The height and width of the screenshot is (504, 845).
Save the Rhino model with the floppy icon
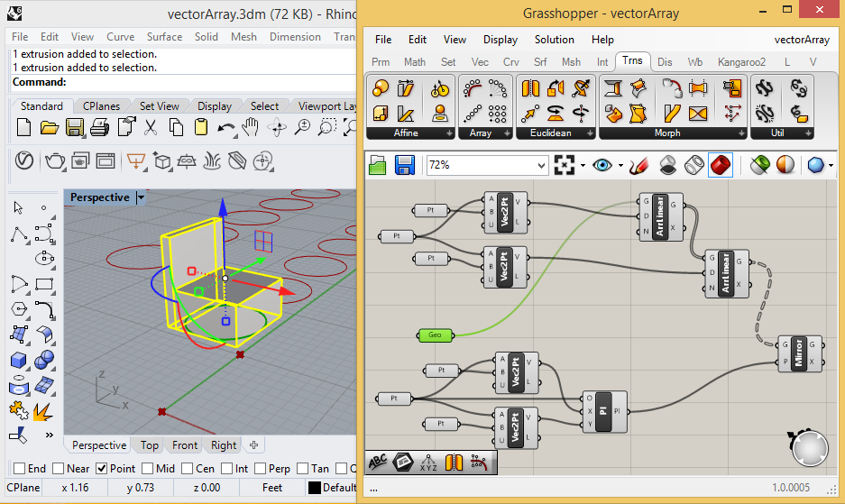(74, 128)
